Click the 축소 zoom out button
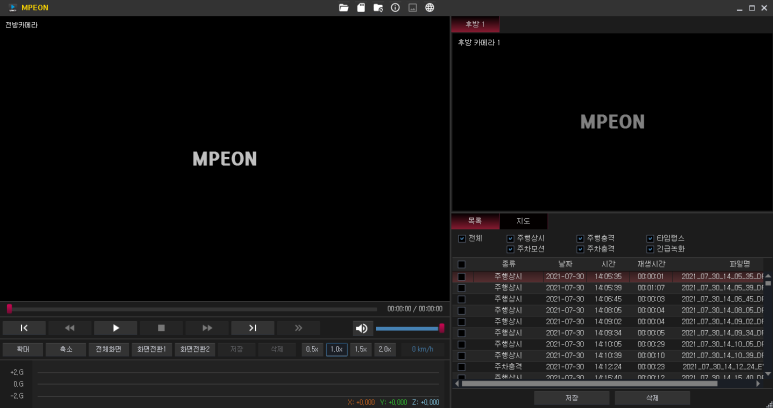Image resolution: width=773 pixels, height=408 pixels. click(x=66, y=349)
